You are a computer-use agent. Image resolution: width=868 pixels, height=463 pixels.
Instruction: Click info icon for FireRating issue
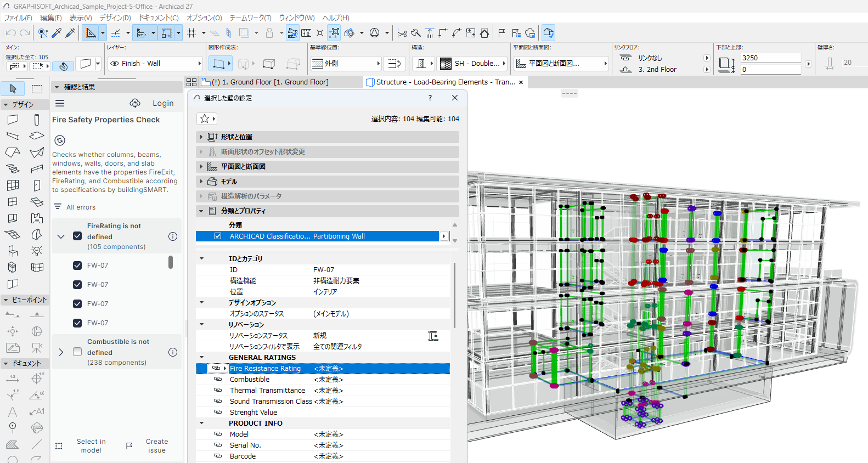click(173, 236)
